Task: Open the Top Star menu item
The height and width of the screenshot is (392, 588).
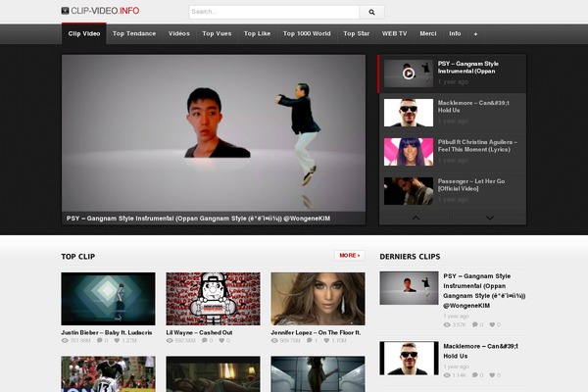Action: [x=357, y=33]
